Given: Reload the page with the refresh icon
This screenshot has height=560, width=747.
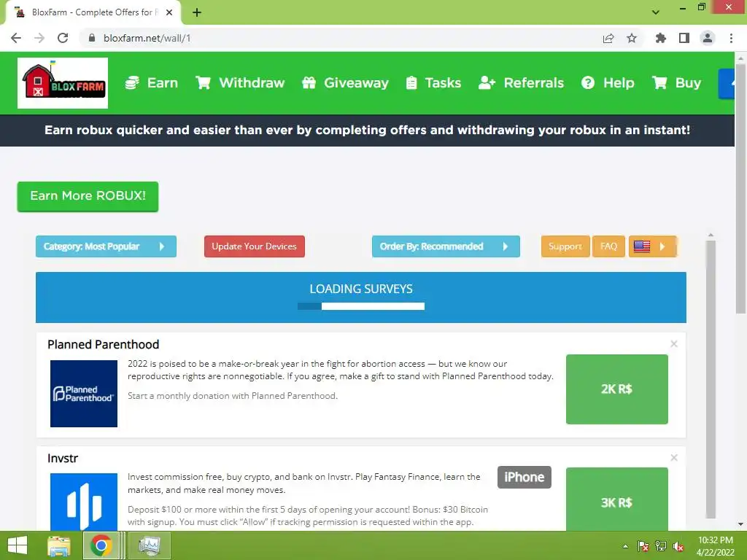Looking at the screenshot, I should pos(63,38).
